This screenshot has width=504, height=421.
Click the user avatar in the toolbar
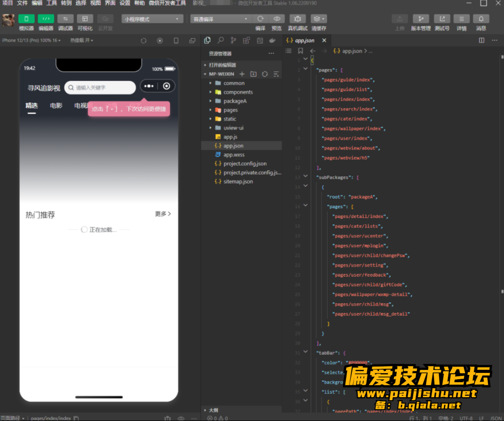(8, 20)
